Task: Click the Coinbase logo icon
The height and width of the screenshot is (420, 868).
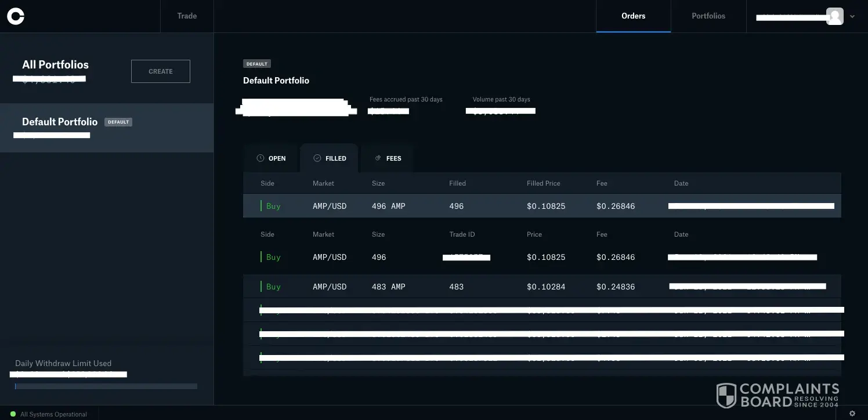Action: (16, 16)
